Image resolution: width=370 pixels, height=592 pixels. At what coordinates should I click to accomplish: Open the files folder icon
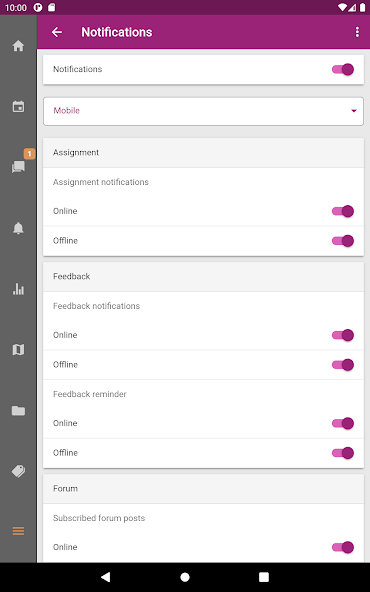click(18, 410)
